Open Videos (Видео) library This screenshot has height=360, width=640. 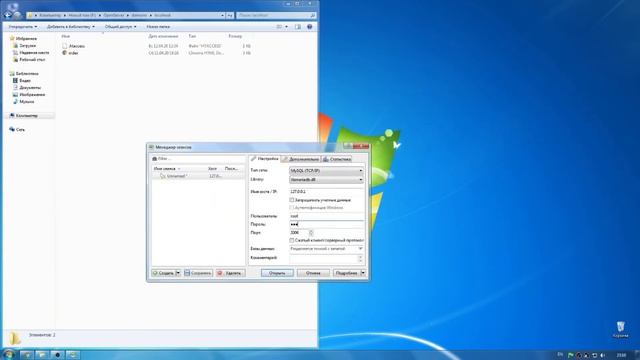coord(22,81)
